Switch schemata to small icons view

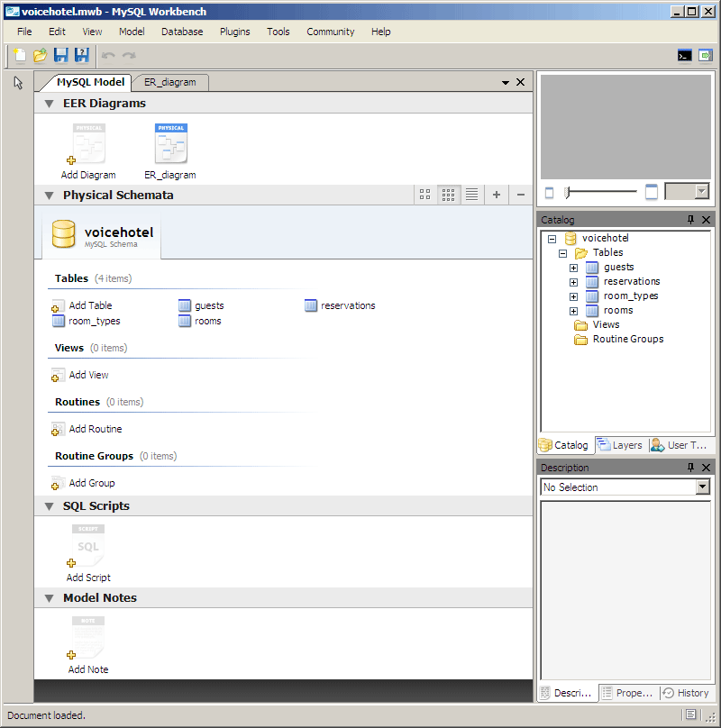pos(448,195)
